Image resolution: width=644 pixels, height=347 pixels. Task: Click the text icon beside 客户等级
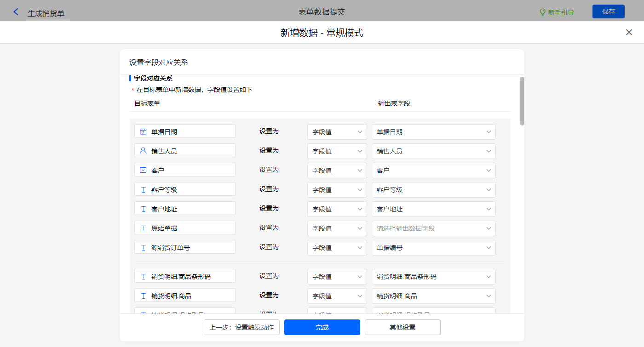click(143, 189)
